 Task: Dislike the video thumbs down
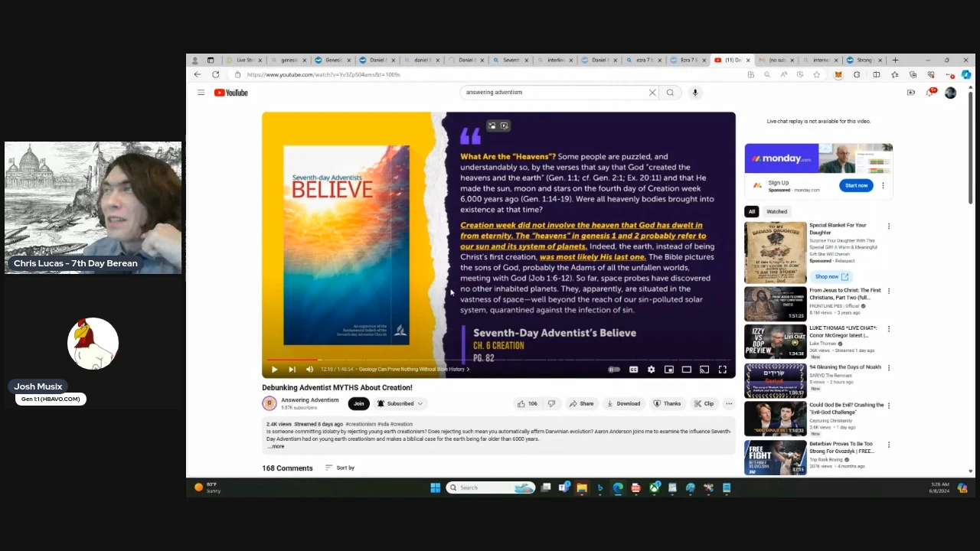click(551, 403)
